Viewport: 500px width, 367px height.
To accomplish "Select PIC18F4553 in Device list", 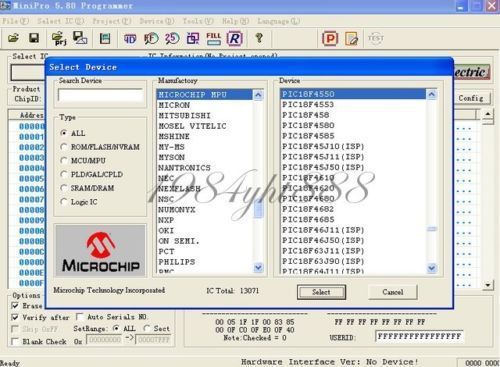I will [x=353, y=104].
